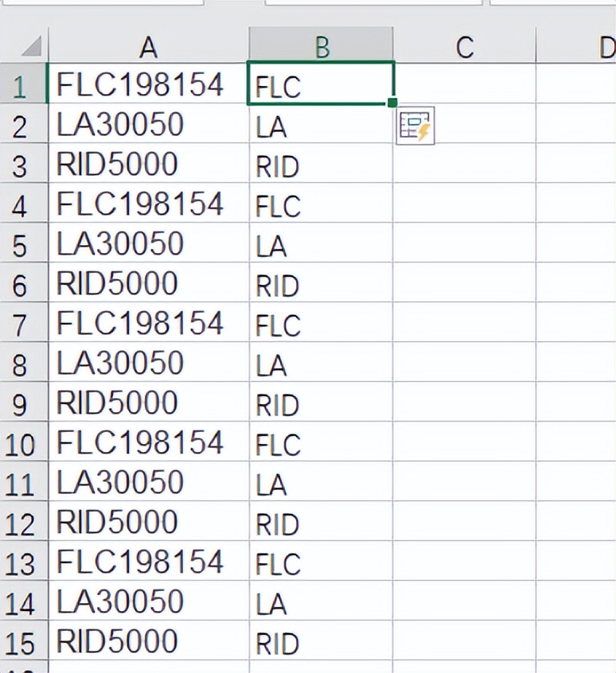Click cell B2 containing LA
The height and width of the screenshot is (673, 616).
321,123
